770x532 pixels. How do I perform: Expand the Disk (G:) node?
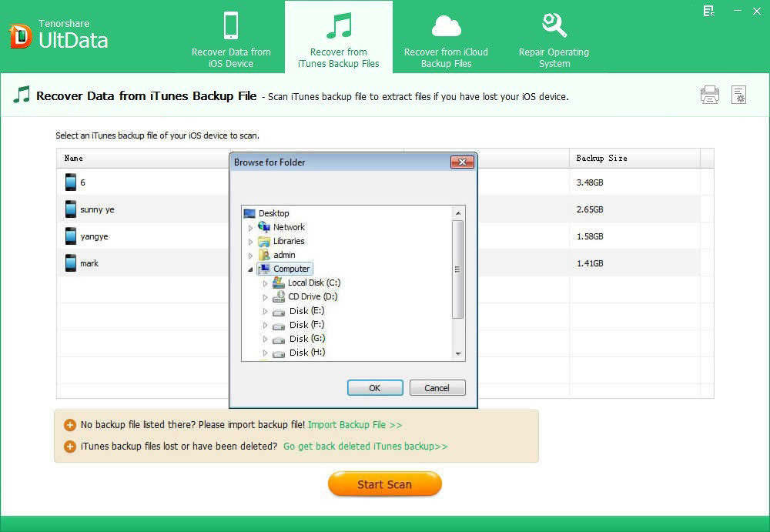[x=265, y=340]
